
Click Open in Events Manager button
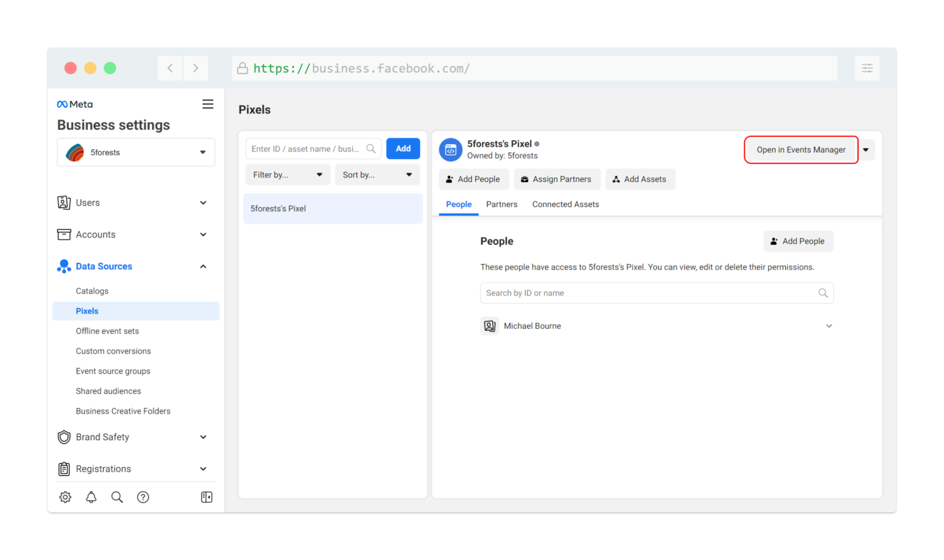[x=801, y=150]
